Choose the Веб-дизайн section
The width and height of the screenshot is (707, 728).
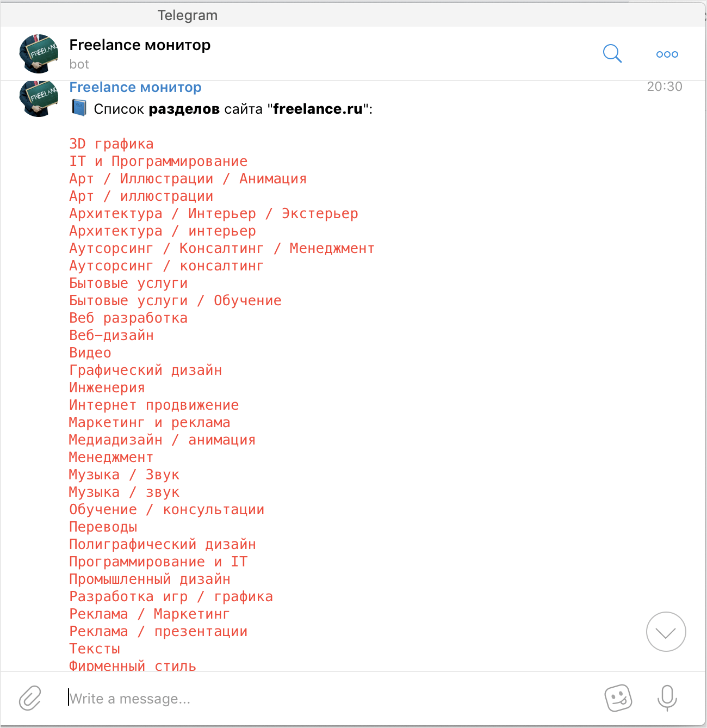point(111,336)
